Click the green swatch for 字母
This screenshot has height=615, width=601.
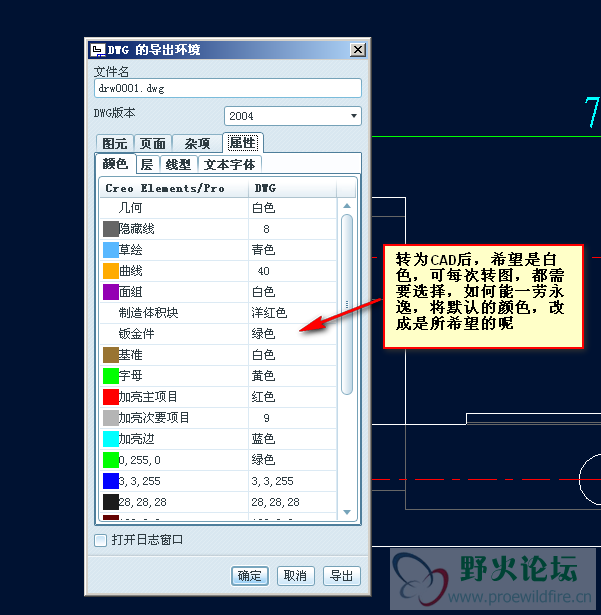point(111,376)
